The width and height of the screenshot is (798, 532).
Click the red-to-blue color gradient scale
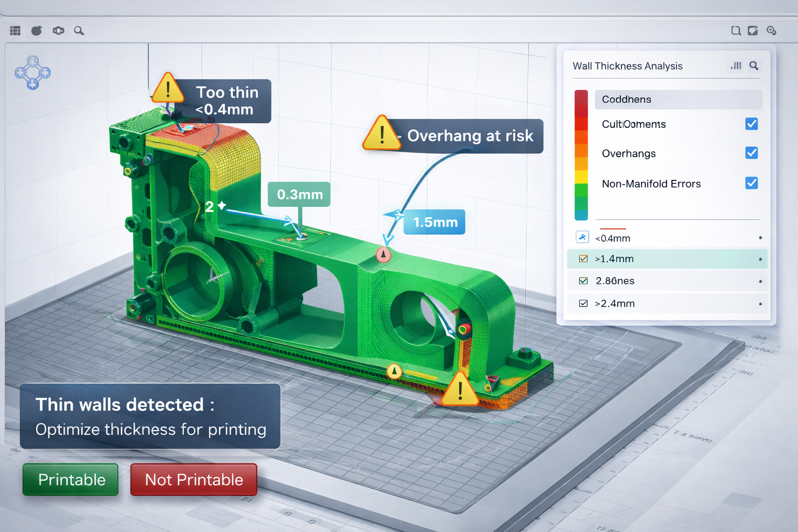coord(581,154)
